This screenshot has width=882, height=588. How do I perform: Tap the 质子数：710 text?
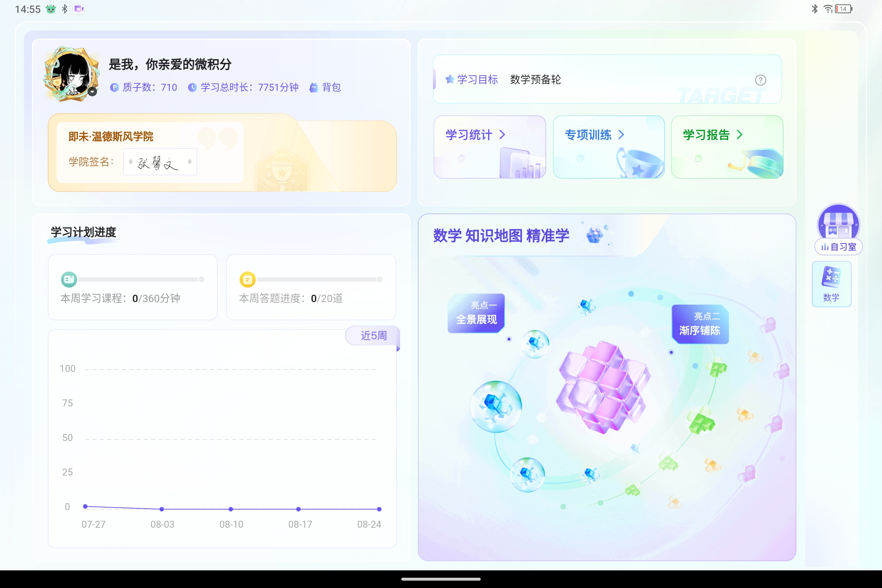[x=150, y=87]
